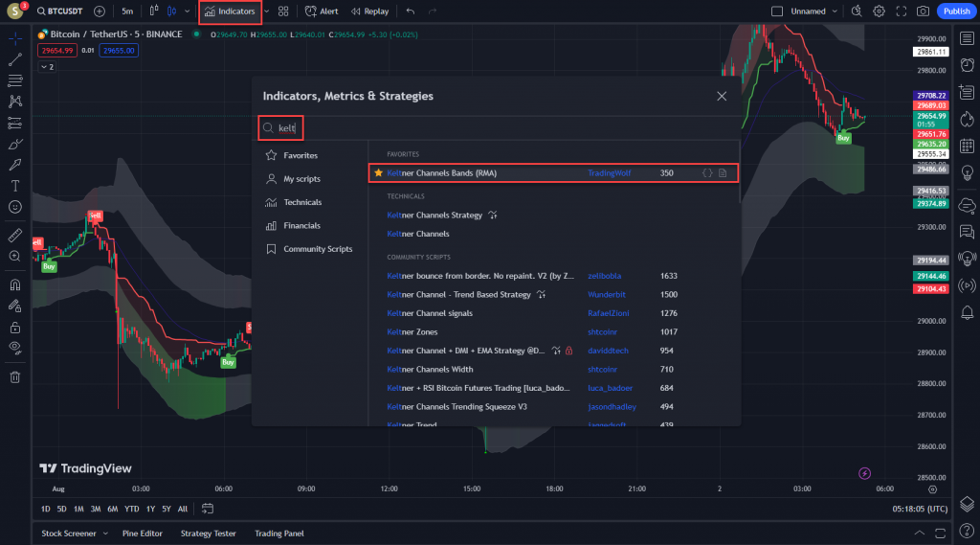The width and height of the screenshot is (980, 545).
Task: Select the crosshair cursor tool
Action: 15,39
